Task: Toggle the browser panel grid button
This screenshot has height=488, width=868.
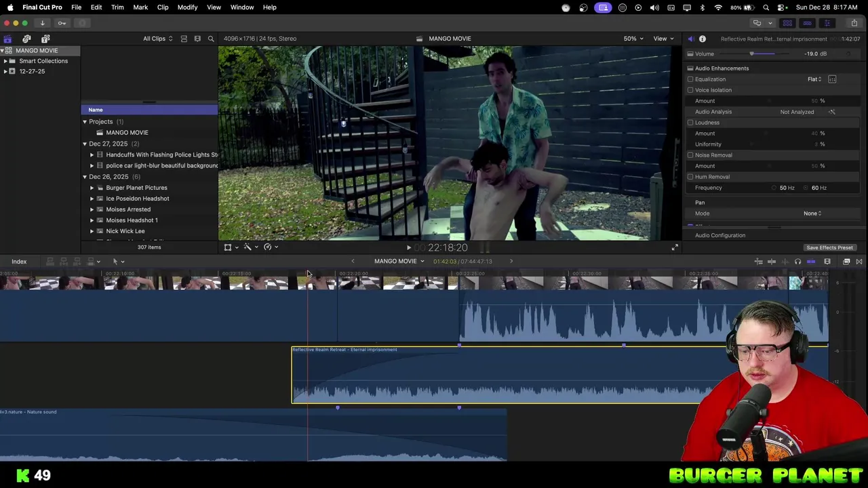Action: point(787,23)
